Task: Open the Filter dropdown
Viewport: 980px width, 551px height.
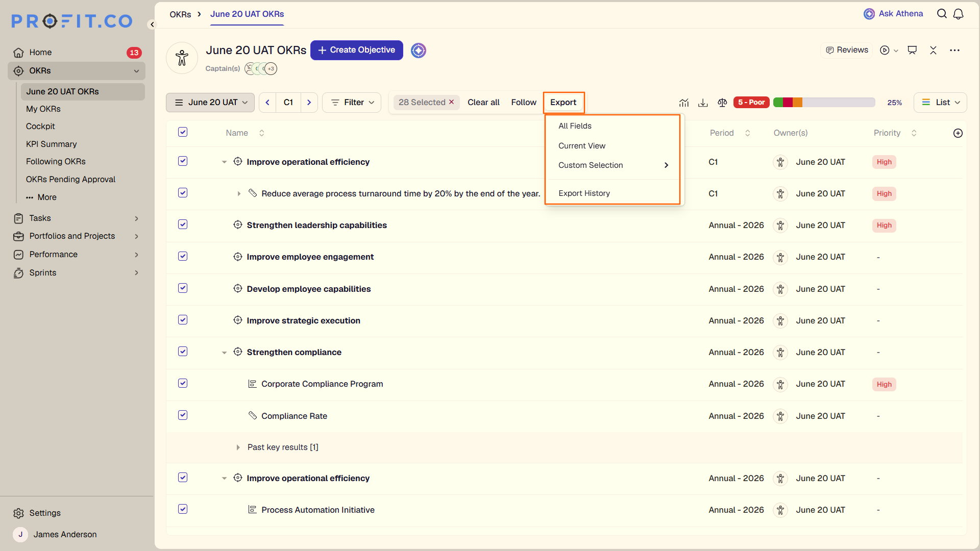Action: click(352, 103)
